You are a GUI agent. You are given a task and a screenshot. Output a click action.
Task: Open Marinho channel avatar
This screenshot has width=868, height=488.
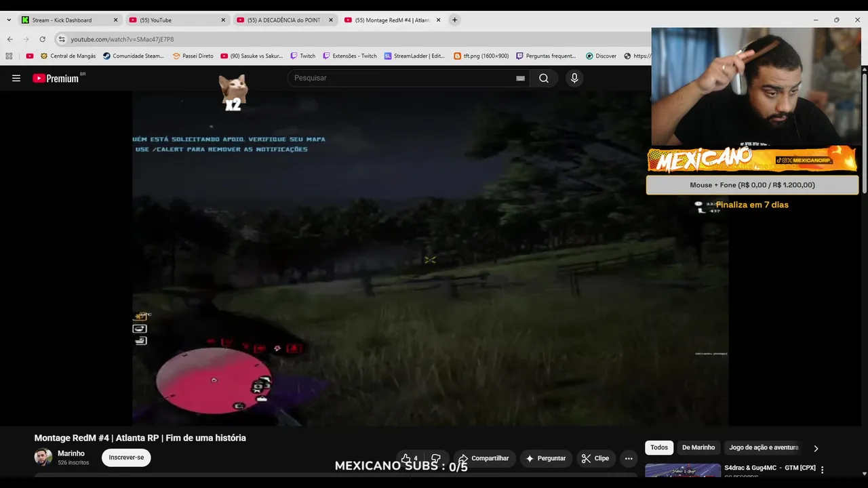point(43,457)
